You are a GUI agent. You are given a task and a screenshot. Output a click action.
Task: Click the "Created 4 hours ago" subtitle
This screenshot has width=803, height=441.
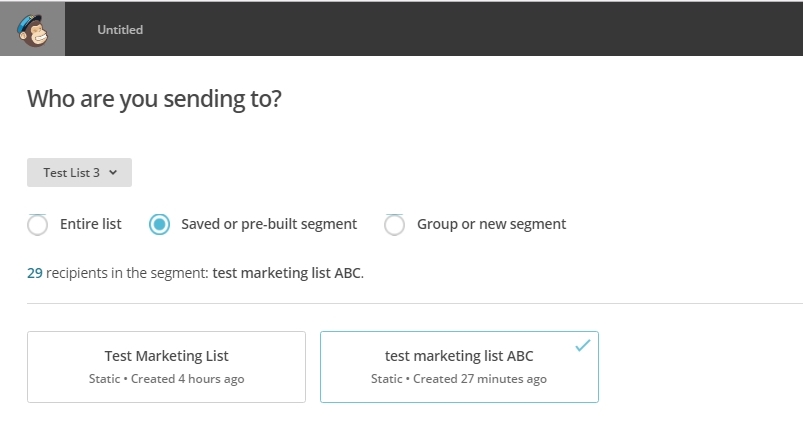point(187,379)
